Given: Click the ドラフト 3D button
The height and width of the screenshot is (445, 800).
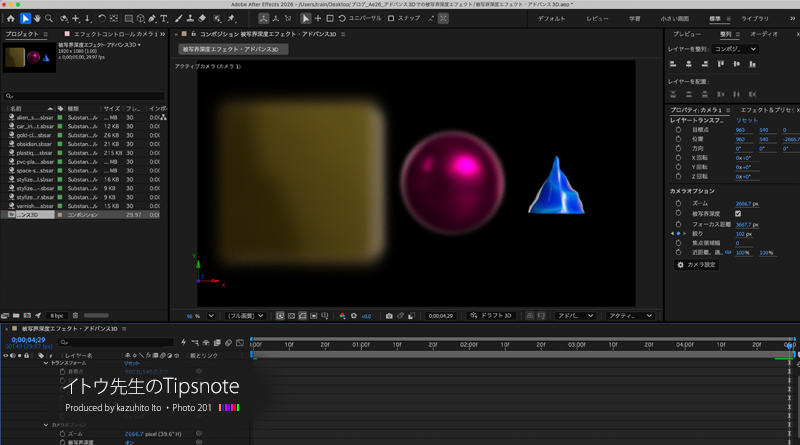Looking at the screenshot, I should point(491,316).
